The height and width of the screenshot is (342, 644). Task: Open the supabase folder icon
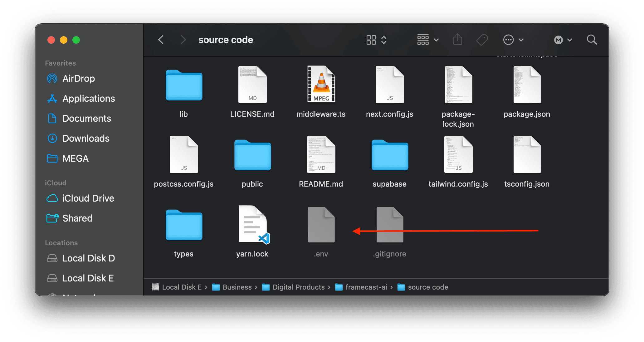coord(390,155)
